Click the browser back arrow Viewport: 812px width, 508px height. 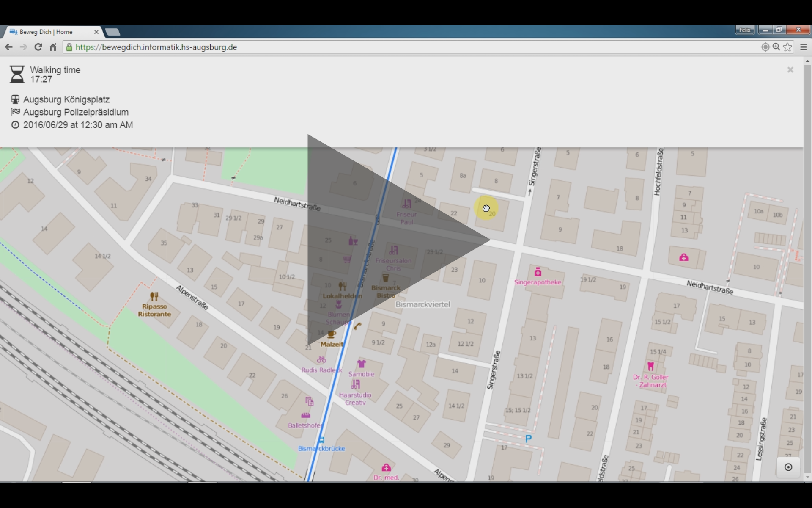[9, 47]
